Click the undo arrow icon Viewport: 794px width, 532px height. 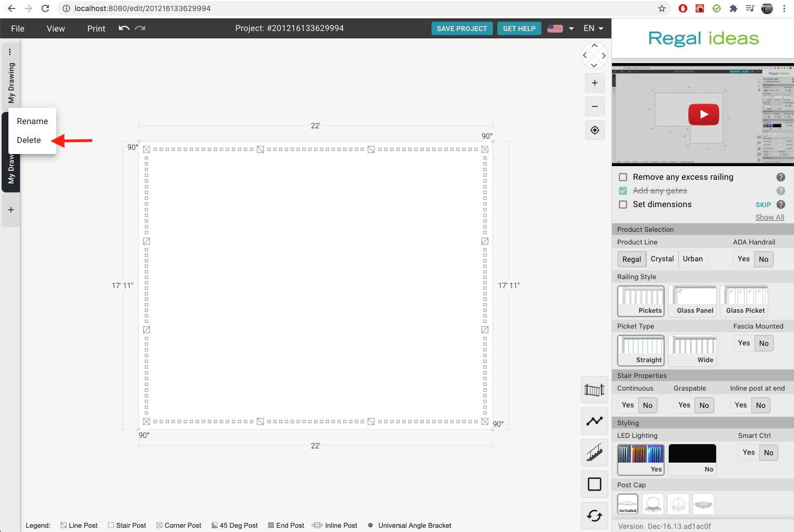click(x=124, y=28)
